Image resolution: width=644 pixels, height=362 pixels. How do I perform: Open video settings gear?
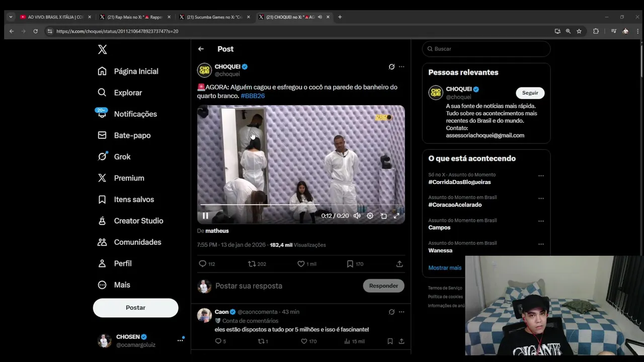pyautogui.click(x=370, y=216)
